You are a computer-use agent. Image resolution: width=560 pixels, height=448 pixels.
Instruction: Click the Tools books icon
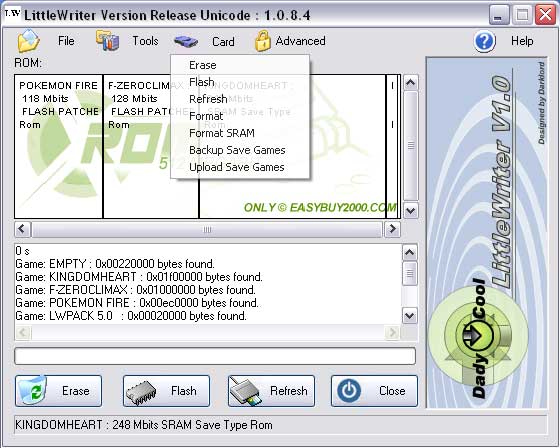click(x=107, y=40)
